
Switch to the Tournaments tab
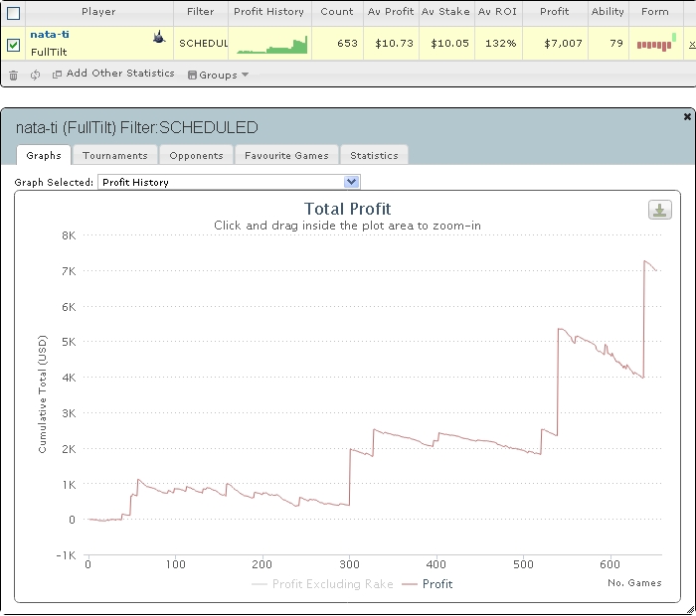pyautogui.click(x=115, y=155)
